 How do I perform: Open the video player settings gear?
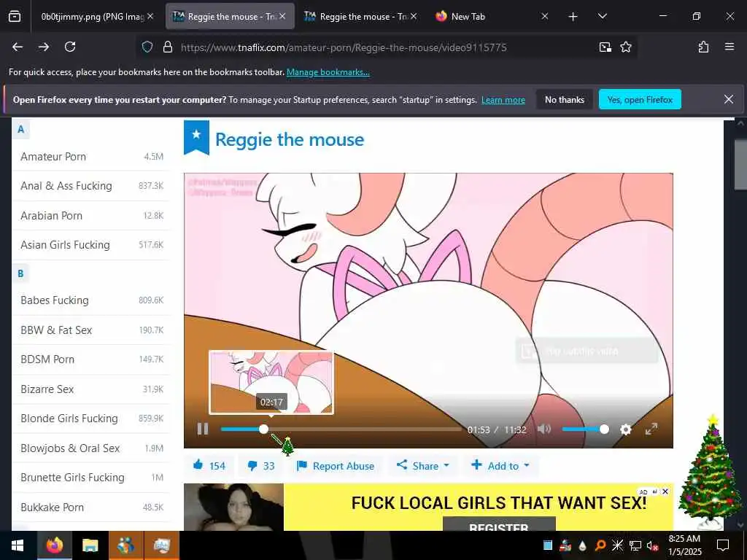625,429
